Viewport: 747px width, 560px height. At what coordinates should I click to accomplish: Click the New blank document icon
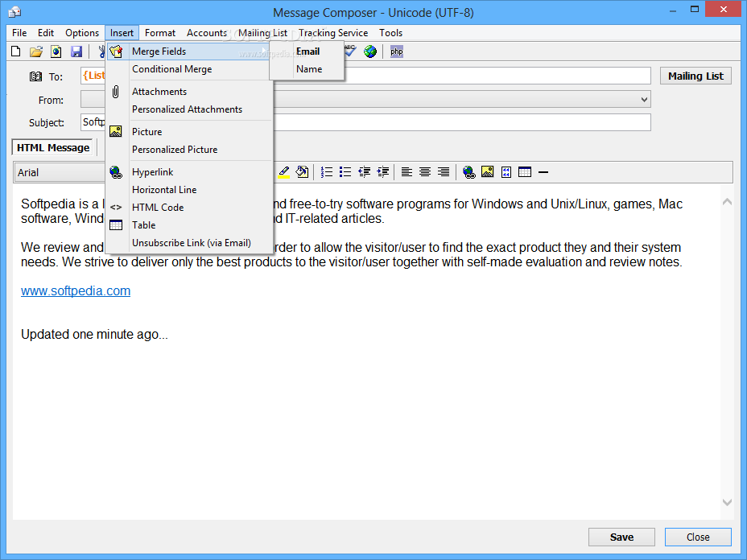coord(16,51)
